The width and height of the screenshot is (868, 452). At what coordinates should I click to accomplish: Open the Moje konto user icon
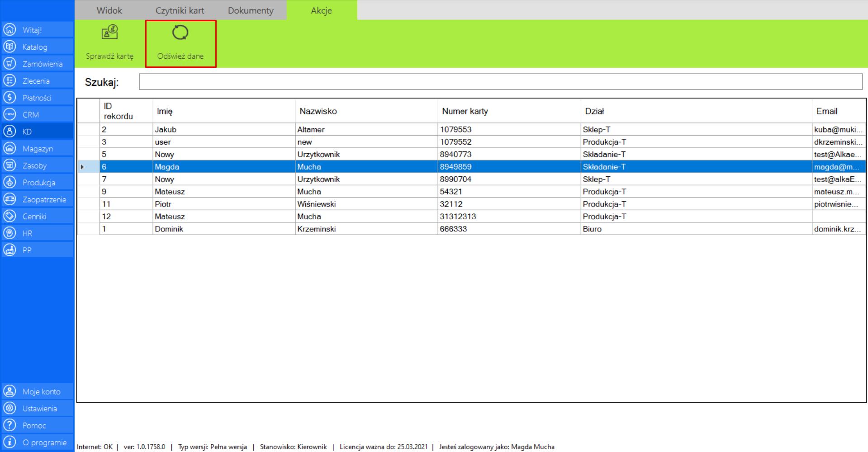pos(9,391)
